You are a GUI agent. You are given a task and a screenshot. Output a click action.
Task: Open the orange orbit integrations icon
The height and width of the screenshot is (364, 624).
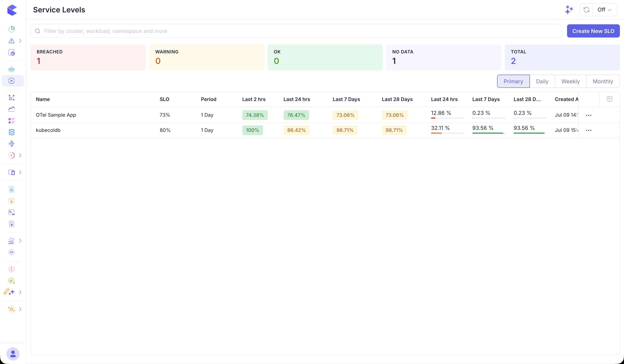tap(11, 309)
